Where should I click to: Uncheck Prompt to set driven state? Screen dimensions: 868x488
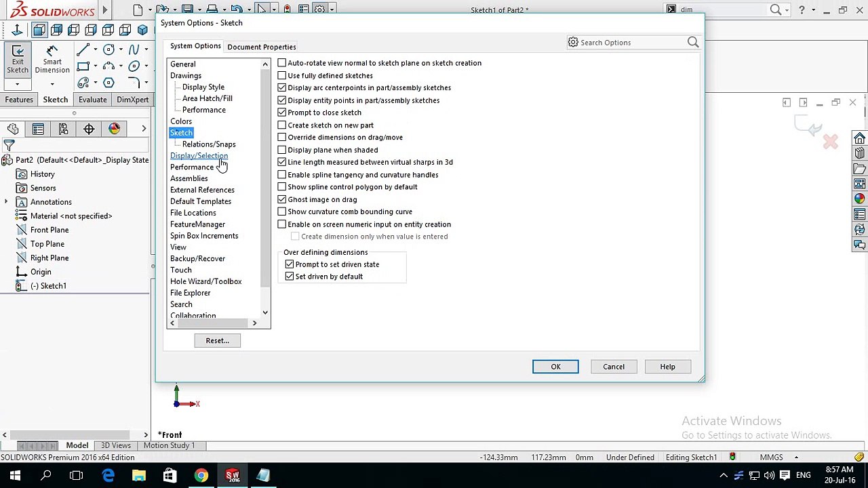click(290, 264)
